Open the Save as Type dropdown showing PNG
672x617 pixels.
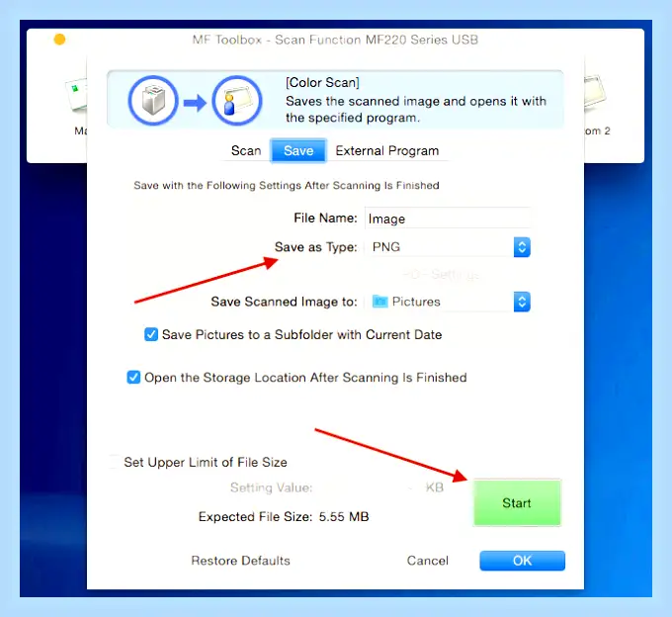(x=448, y=247)
